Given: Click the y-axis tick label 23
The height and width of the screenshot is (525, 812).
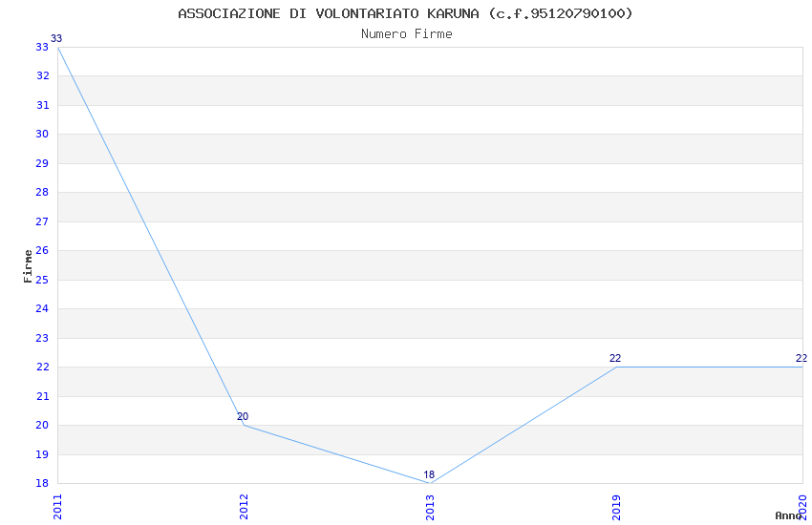Looking at the screenshot, I should [42, 338].
